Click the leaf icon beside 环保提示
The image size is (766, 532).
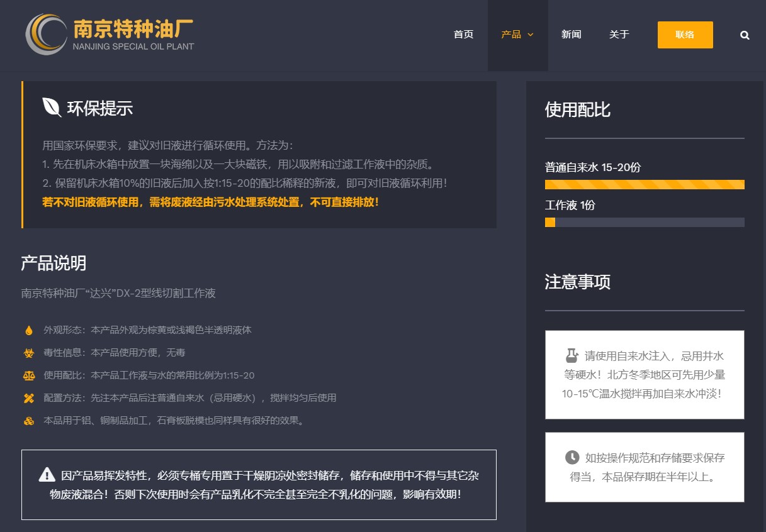[52, 108]
